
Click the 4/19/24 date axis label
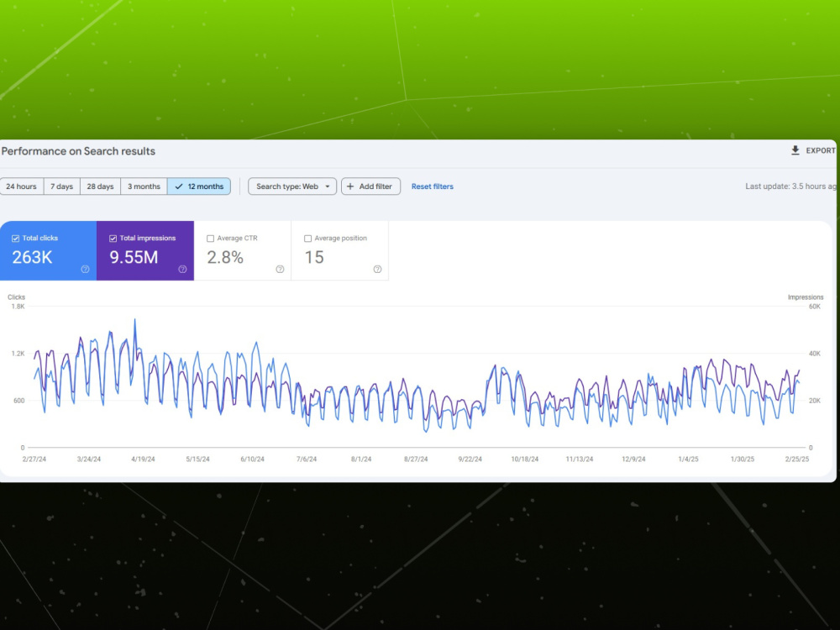click(x=143, y=459)
